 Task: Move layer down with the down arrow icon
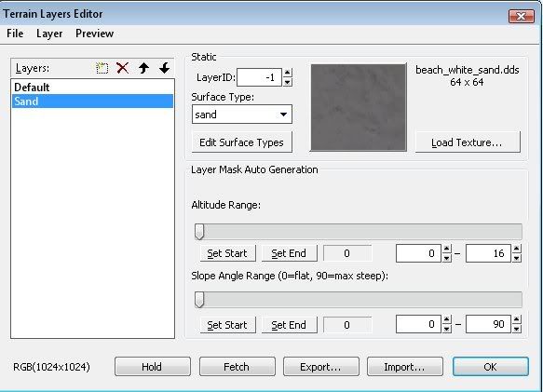coord(165,68)
